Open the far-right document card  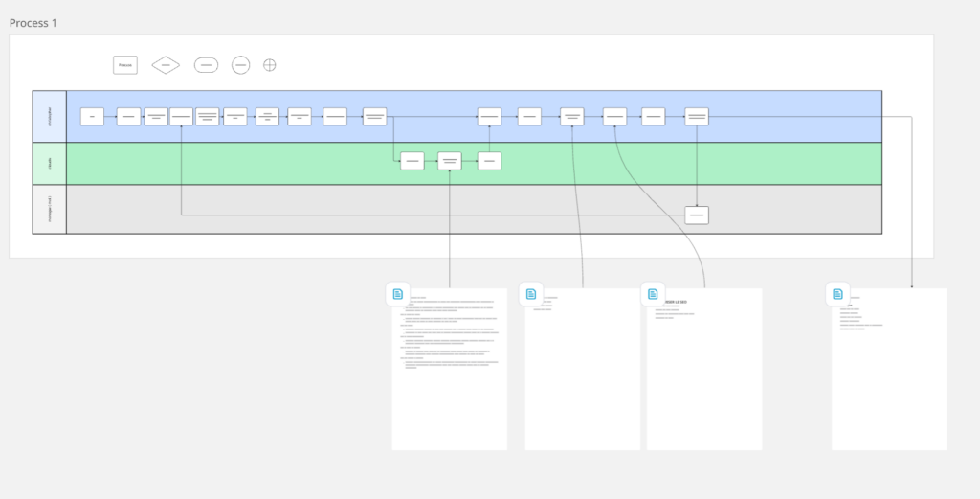(x=889, y=369)
